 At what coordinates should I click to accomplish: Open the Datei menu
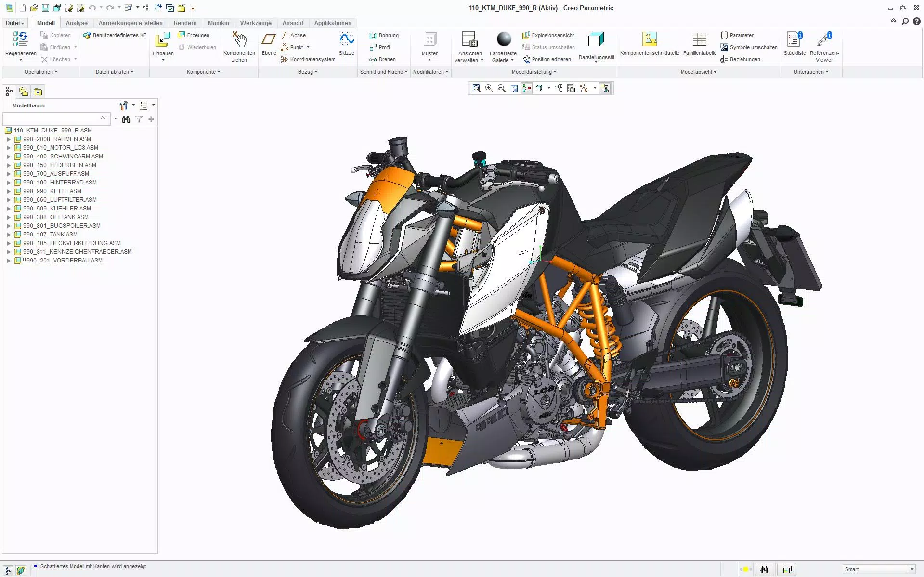[14, 23]
